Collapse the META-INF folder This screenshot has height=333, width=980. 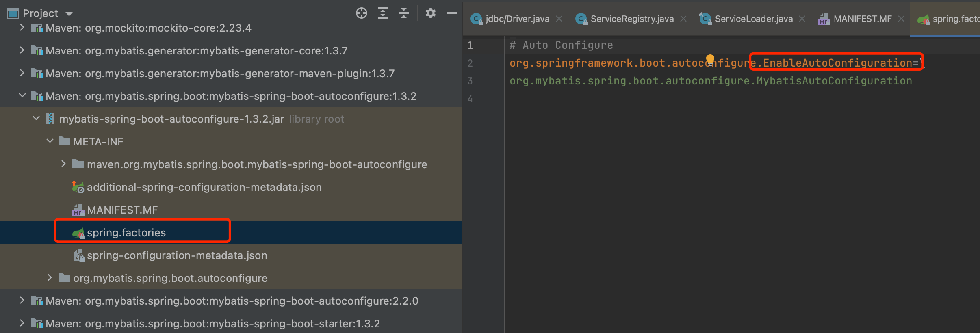50,141
